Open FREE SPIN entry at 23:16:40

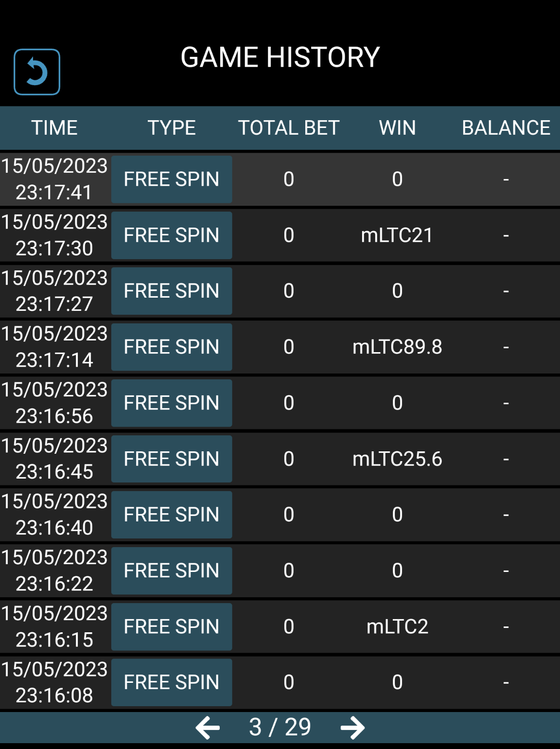pyautogui.click(x=172, y=515)
